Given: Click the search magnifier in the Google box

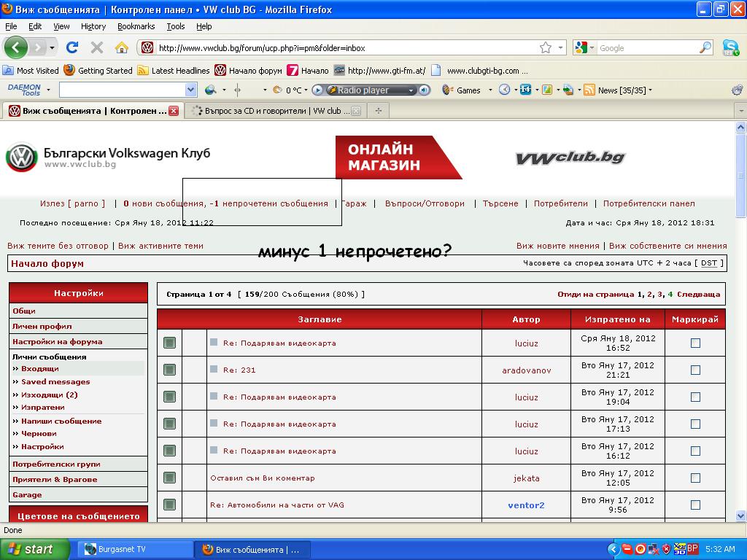Looking at the screenshot, I should coord(705,48).
